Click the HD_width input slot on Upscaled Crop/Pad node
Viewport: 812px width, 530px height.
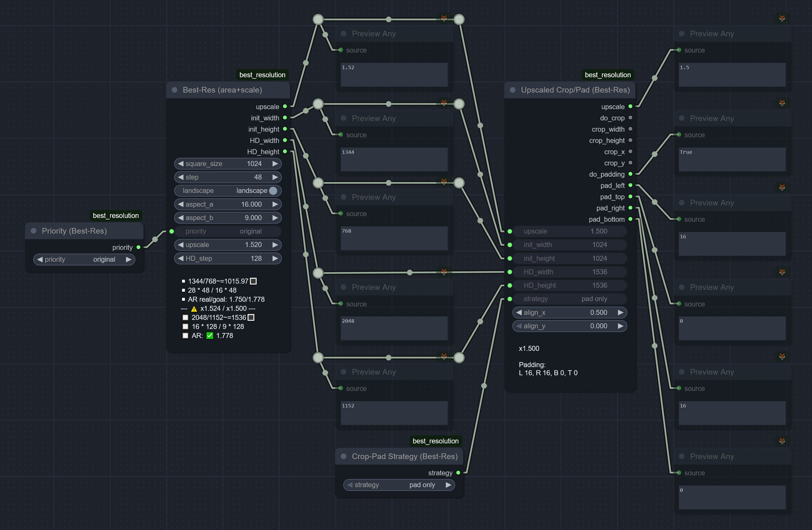coord(510,272)
